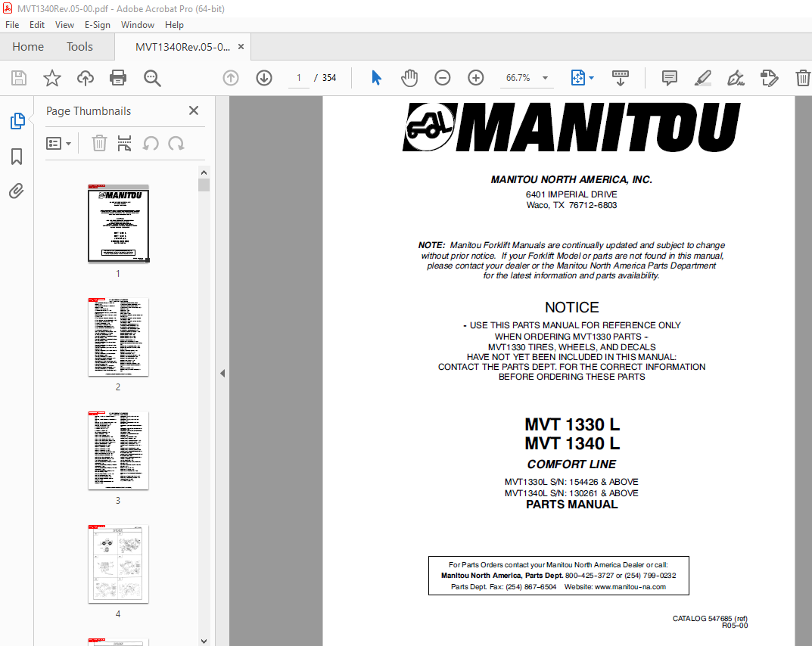Screen dimensions: 812x646
Task: Open the E-Sign menu
Action: coord(98,25)
